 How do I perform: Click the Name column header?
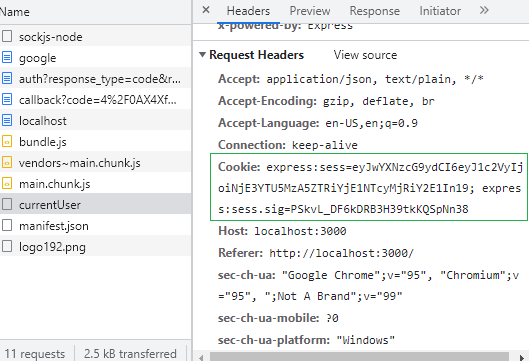(x=95, y=12)
